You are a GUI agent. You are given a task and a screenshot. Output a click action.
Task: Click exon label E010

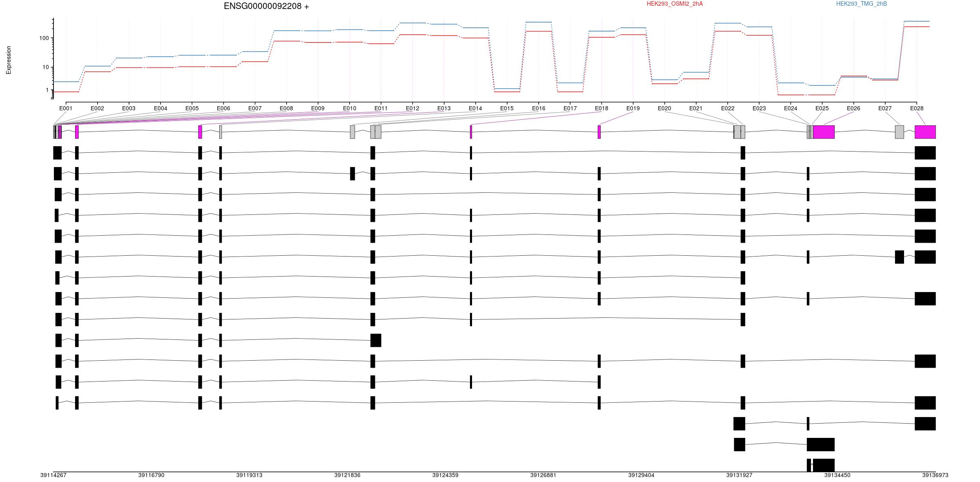click(x=350, y=108)
